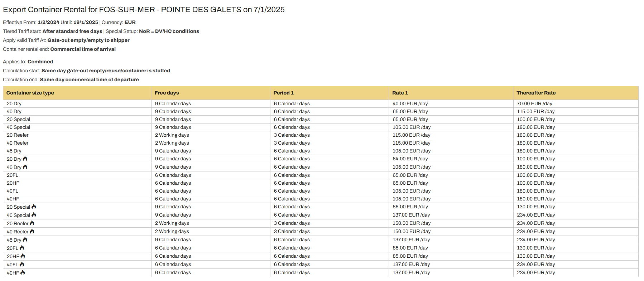Image resolution: width=644 pixels, height=281 pixels.
Task: Click the Thereafter Rate column header
Action: (x=536, y=93)
